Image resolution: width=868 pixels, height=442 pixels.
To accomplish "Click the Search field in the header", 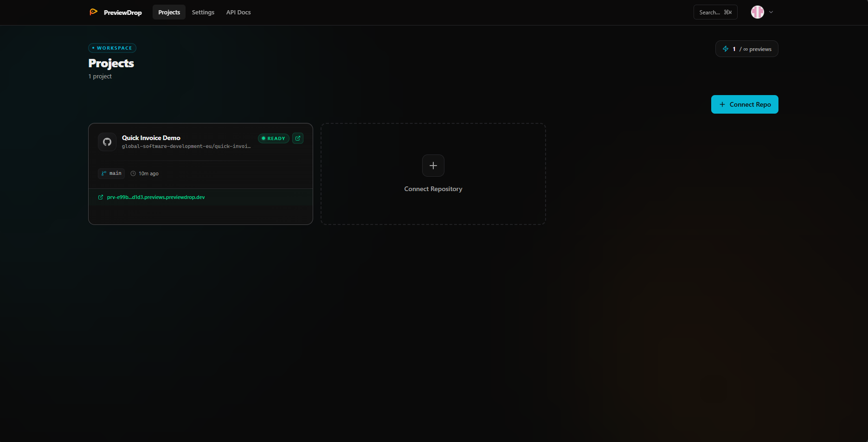I will tap(715, 12).
